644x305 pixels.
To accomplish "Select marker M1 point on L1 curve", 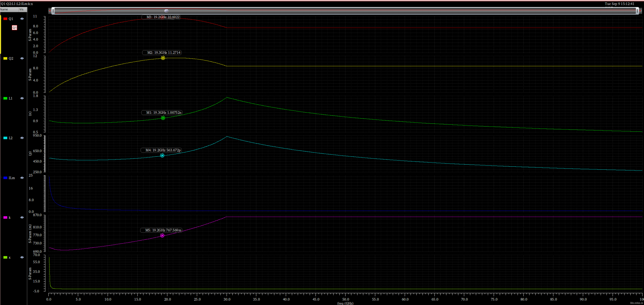I will 163,118.
